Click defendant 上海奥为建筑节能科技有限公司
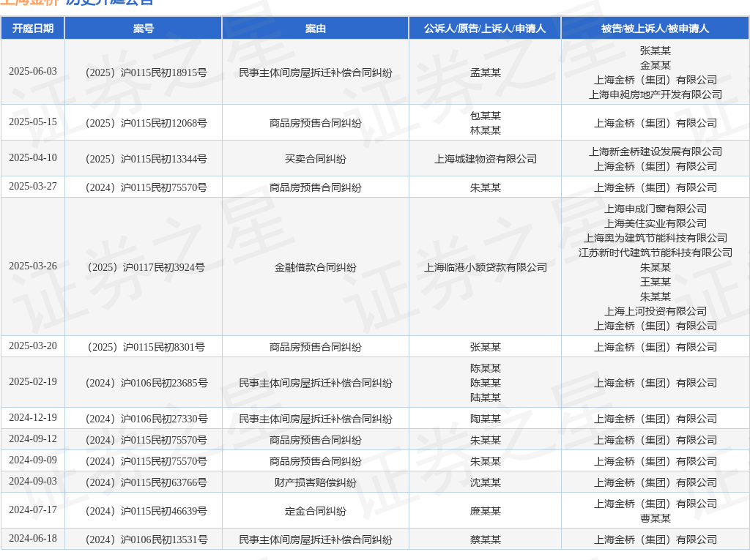 click(x=656, y=238)
